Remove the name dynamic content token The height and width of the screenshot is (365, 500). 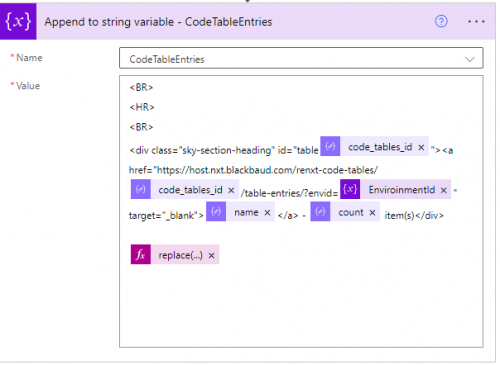(267, 213)
